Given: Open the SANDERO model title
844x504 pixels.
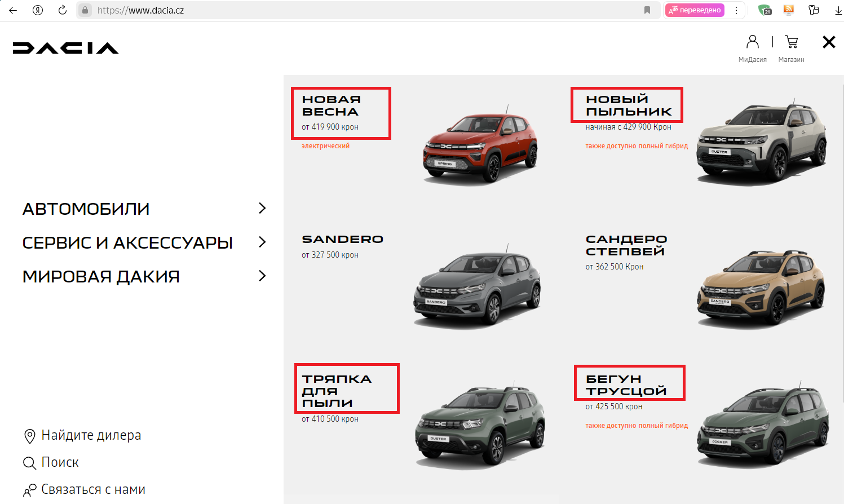Looking at the screenshot, I should pos(343,239).
